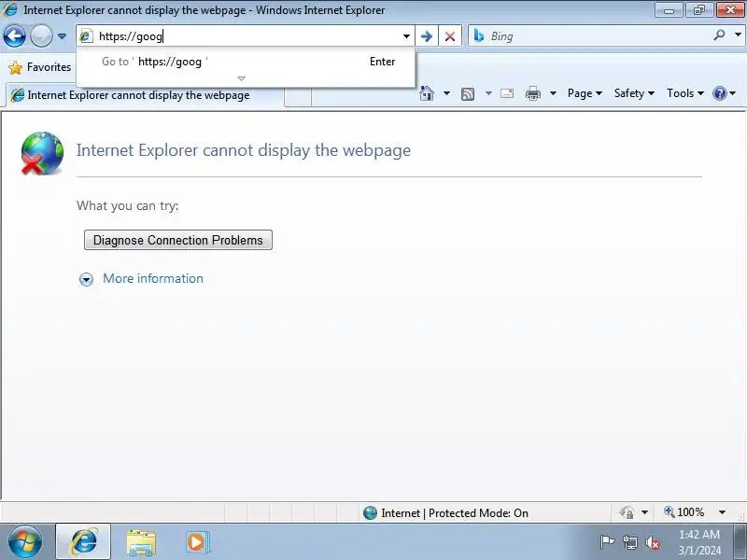Click the Action Center flag icon
The width and height of the screenshot is (747, 560).
pyautogui.click(x=607, y=542)
